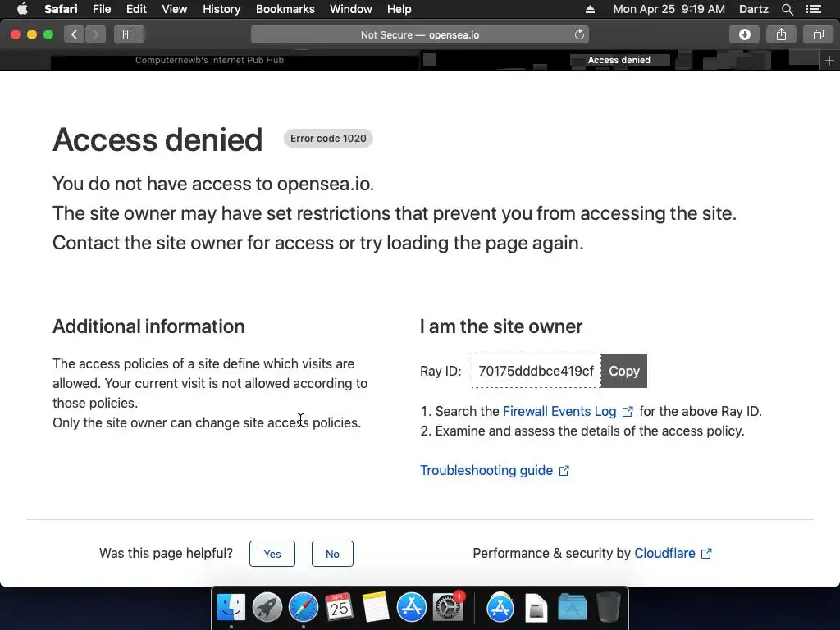Click external link icon next to Troubleshooting guide

point(564,471)
